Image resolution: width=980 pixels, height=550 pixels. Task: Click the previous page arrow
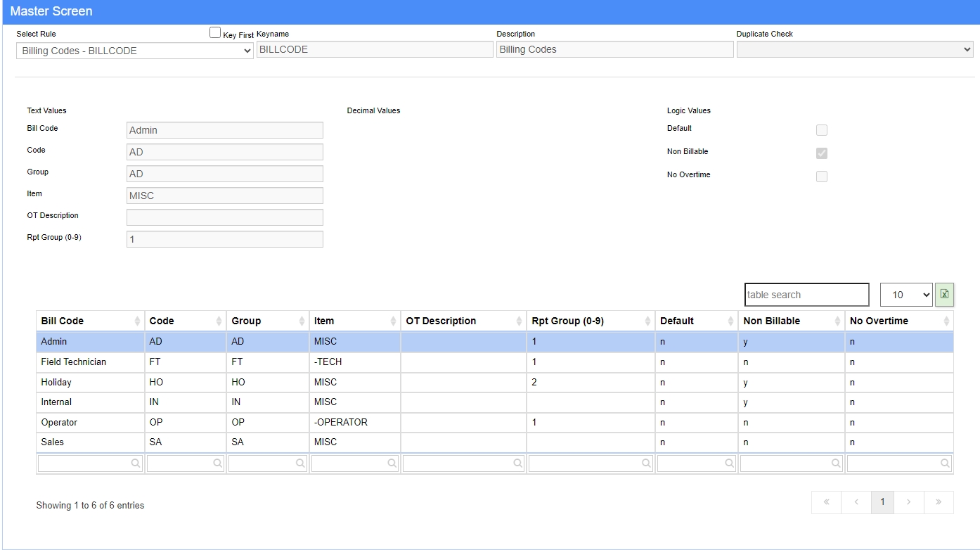click(856, 502)
